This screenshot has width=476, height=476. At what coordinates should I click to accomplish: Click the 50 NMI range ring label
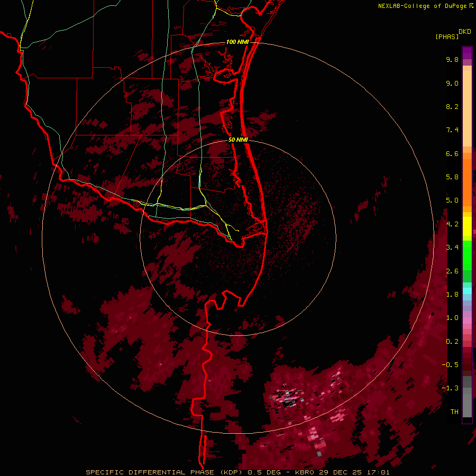(x=238, y=140)
